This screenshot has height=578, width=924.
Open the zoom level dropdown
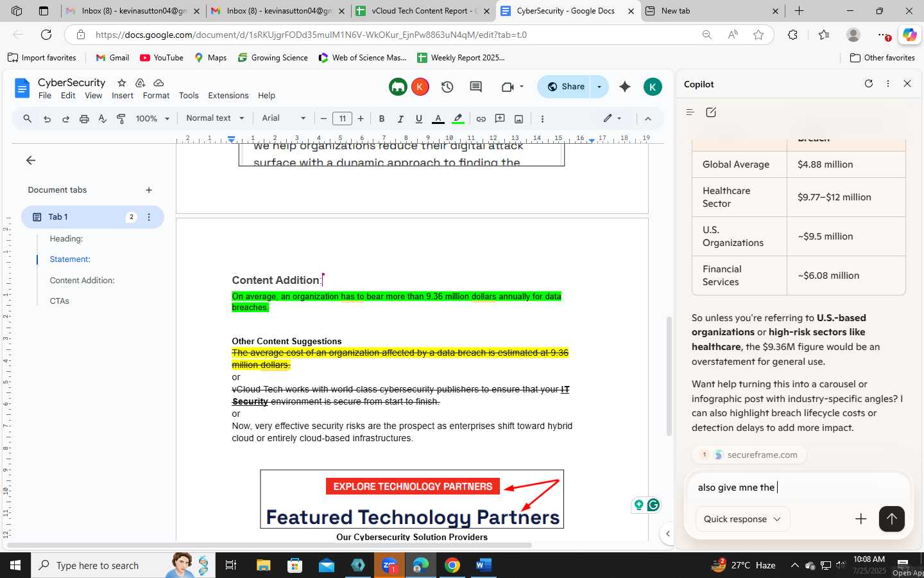tap(153, 118)
